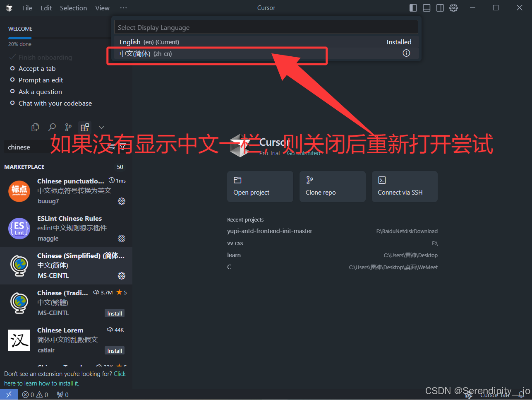532x400 pixels.
Task: Focus the Select Display Language input
Action: [266, 27]
